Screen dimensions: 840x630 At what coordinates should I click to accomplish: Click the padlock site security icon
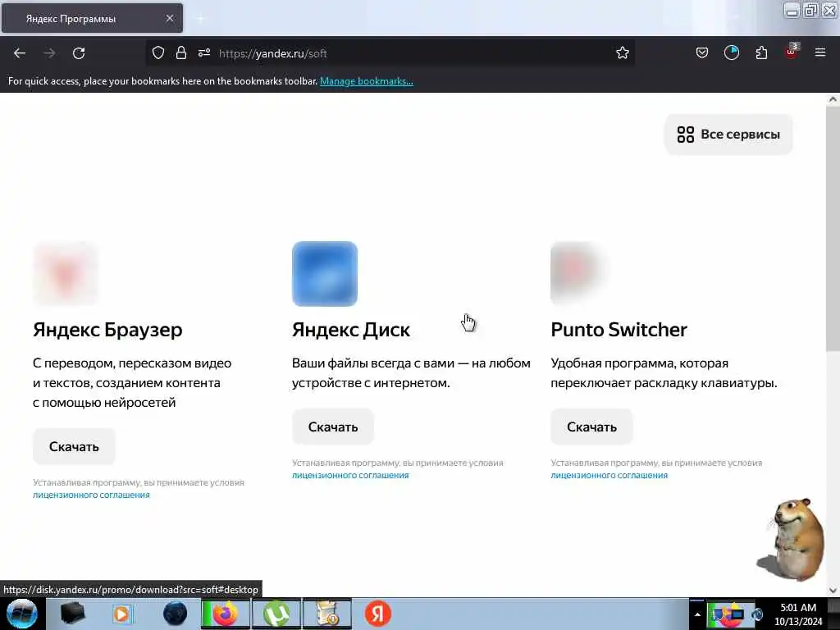[181, 52]
